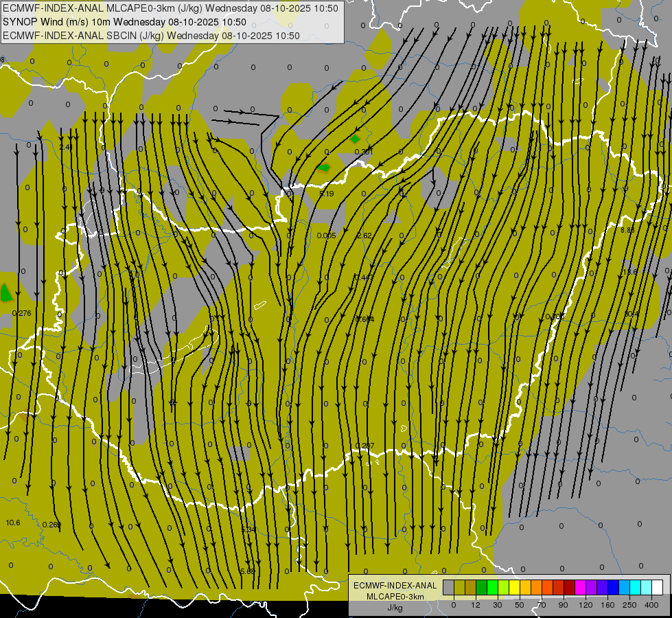672x618 pixels.
Task: Click the amber legend swatch
Action: coord(525,587)
